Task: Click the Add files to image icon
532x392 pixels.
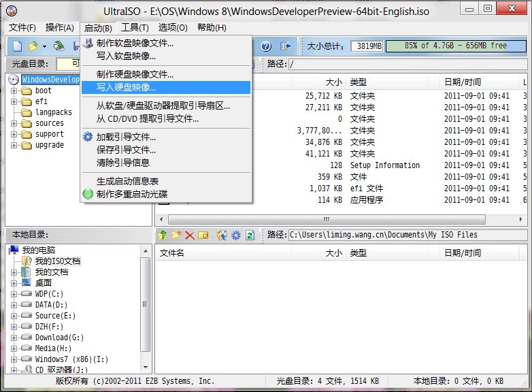Action: click(x=222, y=235)
